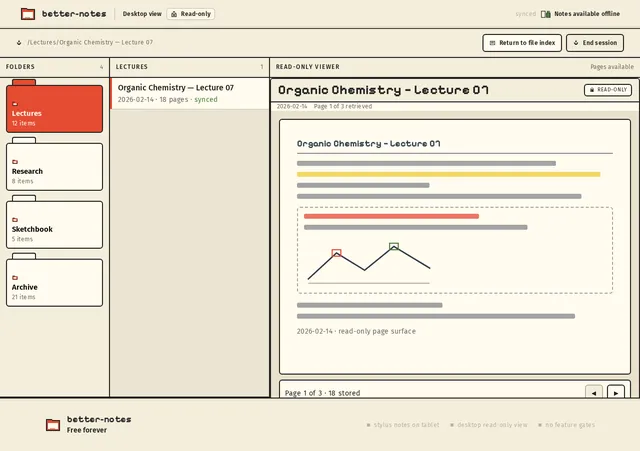
Task: Click the 8 items count under Research
Action: (x=22, y=181)
